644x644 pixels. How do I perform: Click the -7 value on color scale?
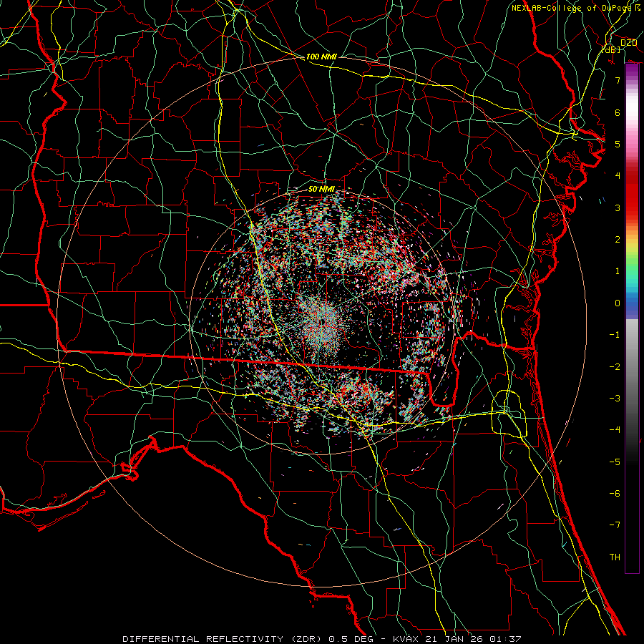(615, 525)
